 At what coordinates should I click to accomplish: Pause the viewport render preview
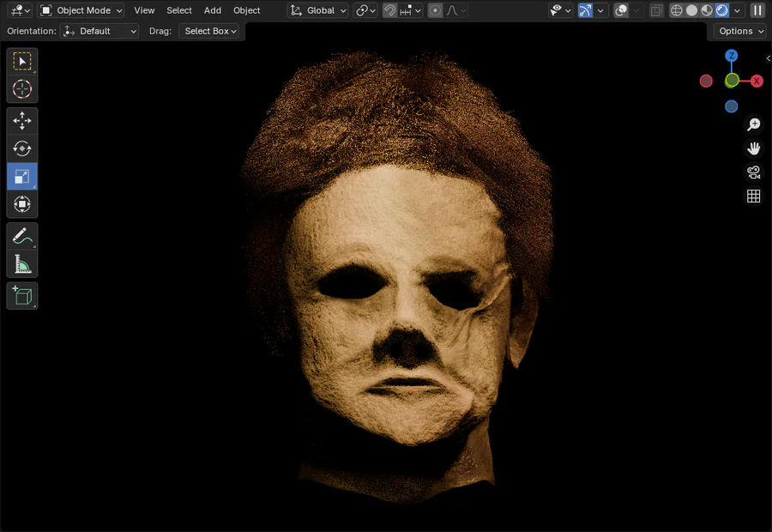tap(757, 10)
